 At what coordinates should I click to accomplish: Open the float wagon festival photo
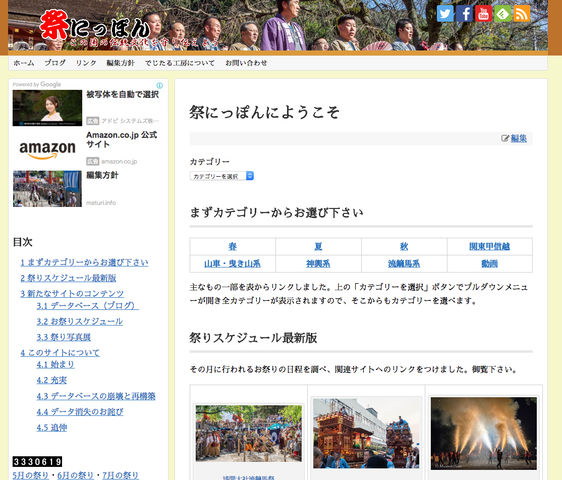pos(366,433)
